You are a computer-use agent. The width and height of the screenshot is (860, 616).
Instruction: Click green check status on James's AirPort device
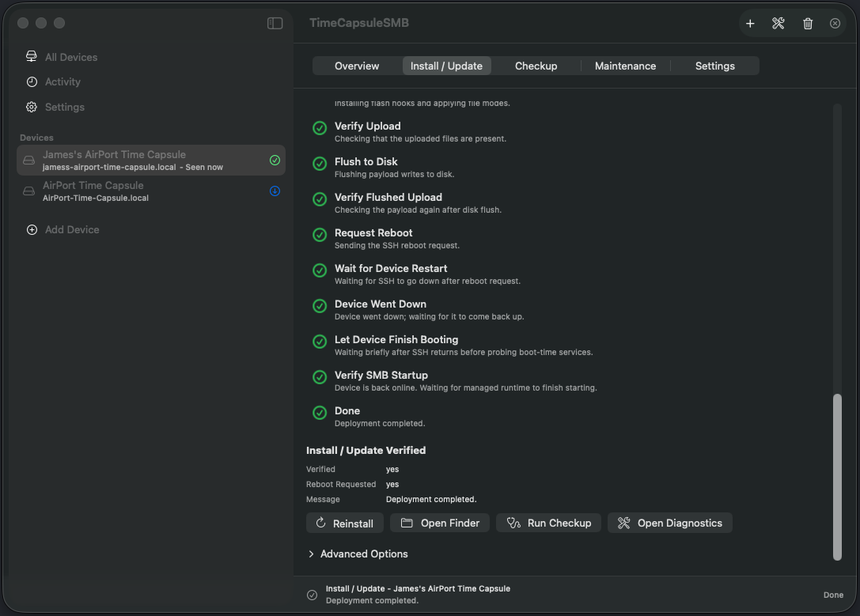click(x=275, y=160)
